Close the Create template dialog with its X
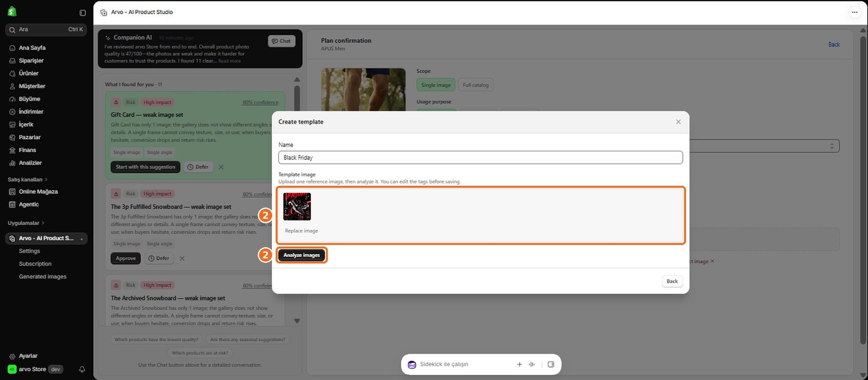This screenshot has width=868, height=380. click(x=678, y=122)
